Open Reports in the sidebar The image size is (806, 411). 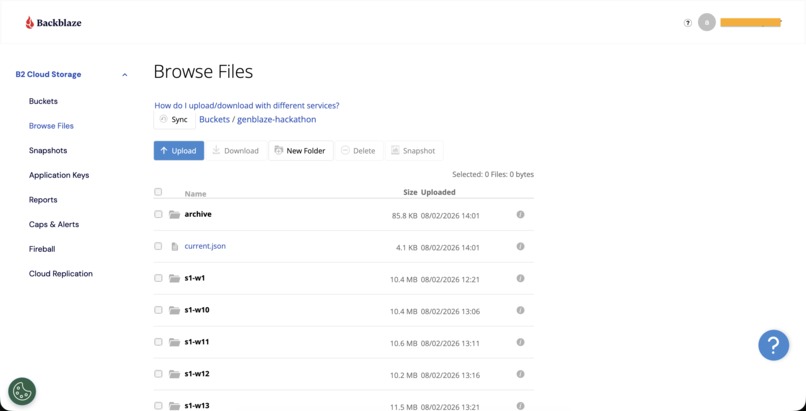[43, 200]
